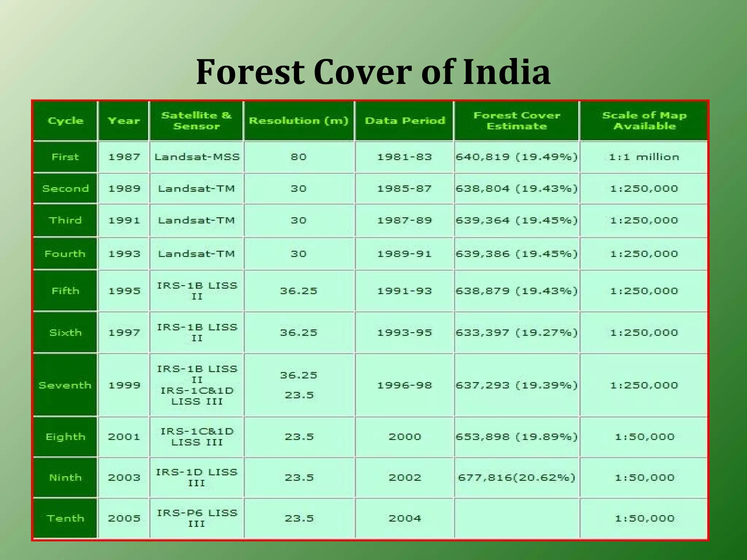Screen dimensions: 747x560
Task: Select the map scale "1:1 million"
Action: [644, 157]
